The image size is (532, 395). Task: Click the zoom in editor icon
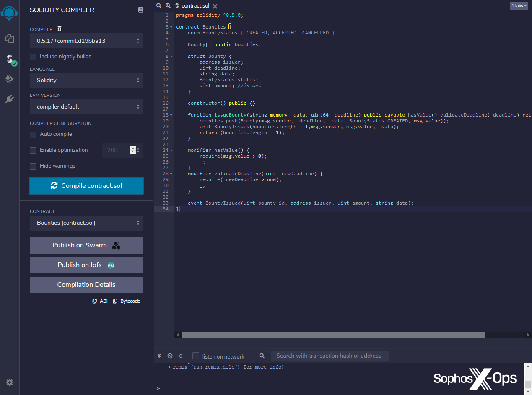[x=168, y=6]
